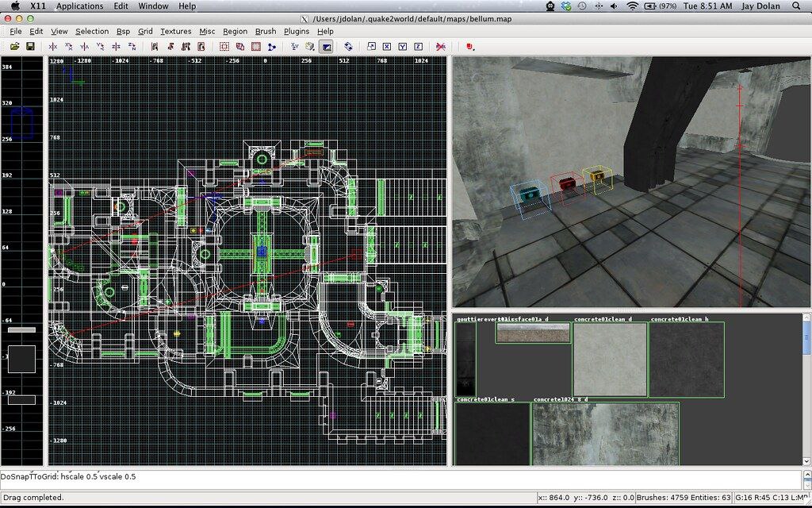
Task: Open the Plugins menu
Action: [x=297, y=32]
